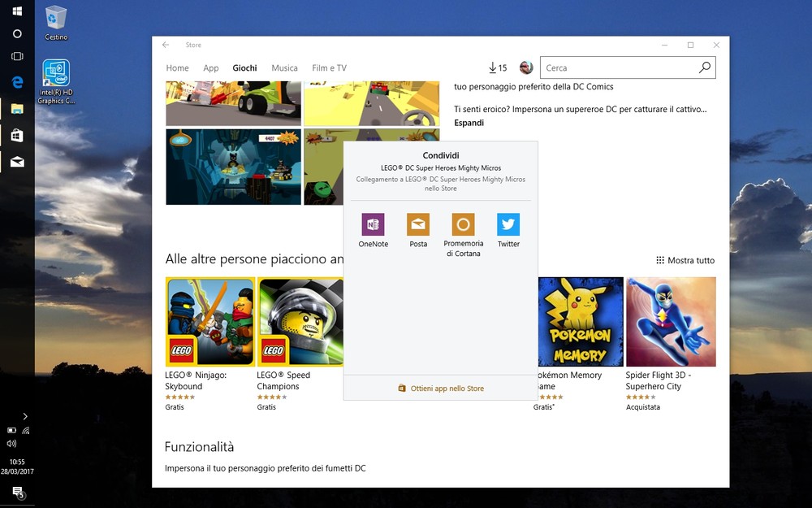Screen dimensions: 812x508
Task: Open the Musica tab
Action: point(284,68)
